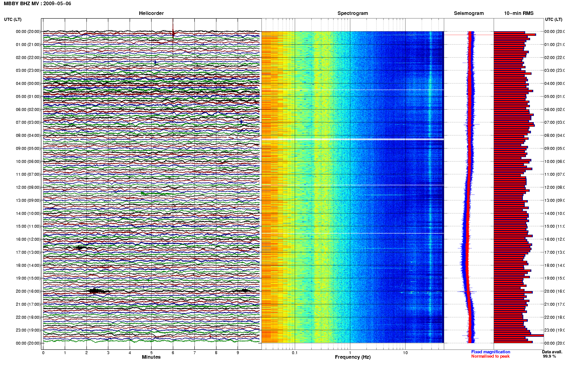The height and width of the screenshot is (368, 588).
Task: Select the 'Helicorder' panel heading
Action: tap(151, 13)
